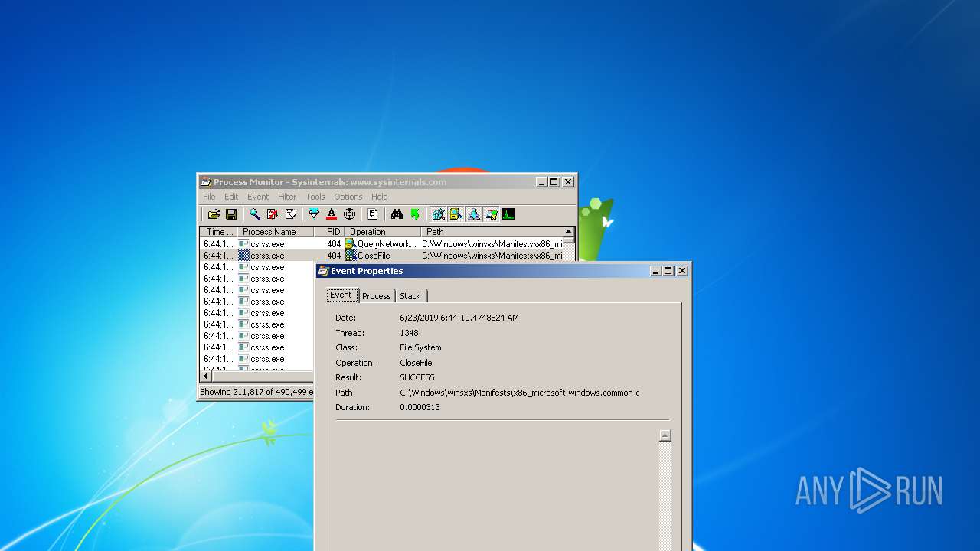Viewport: 980px width, 551px height.
Task: Toggle Show File System Activity icon
Action: [x=456, y=214]
